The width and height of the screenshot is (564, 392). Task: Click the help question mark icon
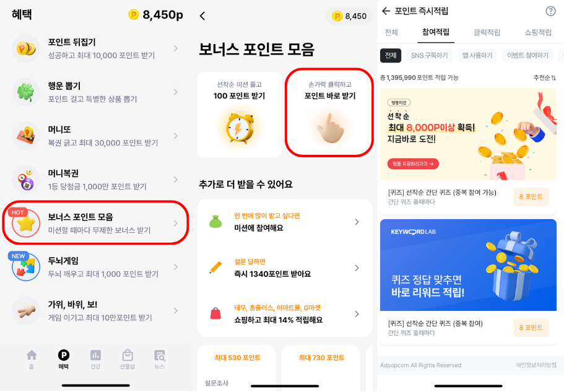coord(550,11)
